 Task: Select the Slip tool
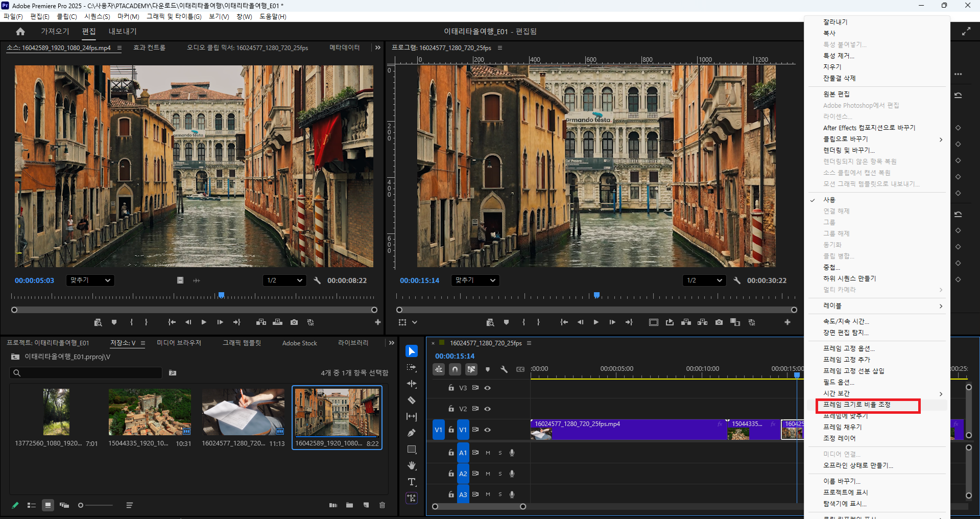pos(412,417)
